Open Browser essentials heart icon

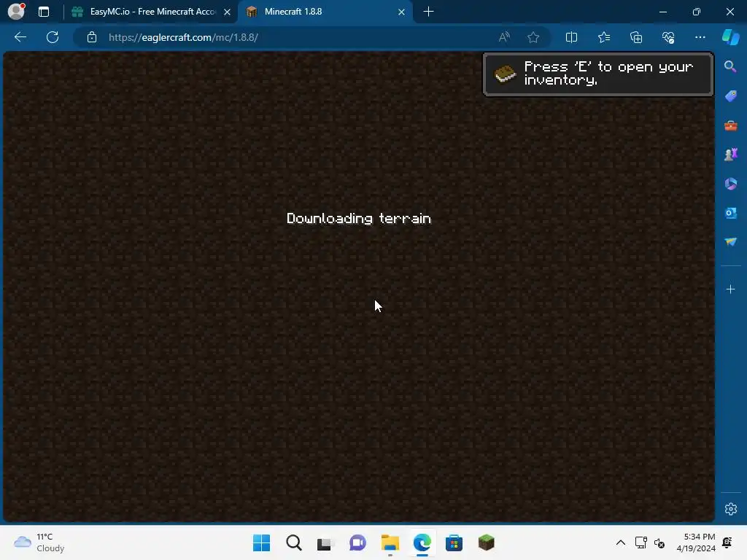[x=668, y=37]
